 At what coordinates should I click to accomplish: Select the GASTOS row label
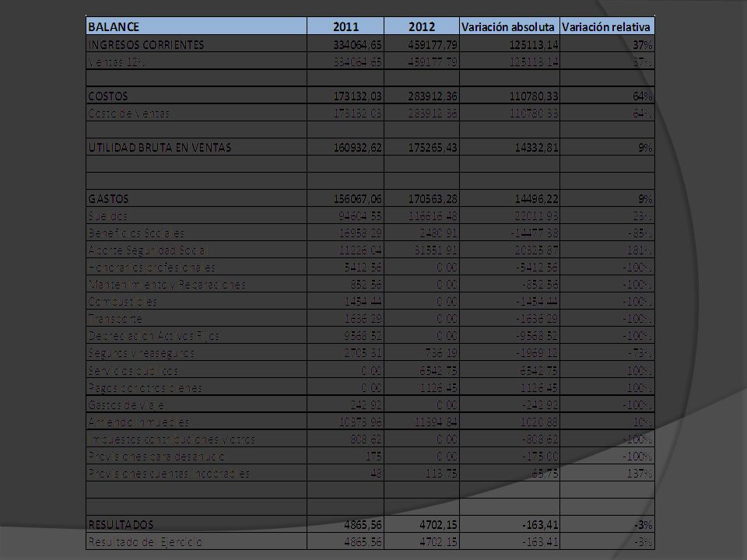(x=108, y=199)
